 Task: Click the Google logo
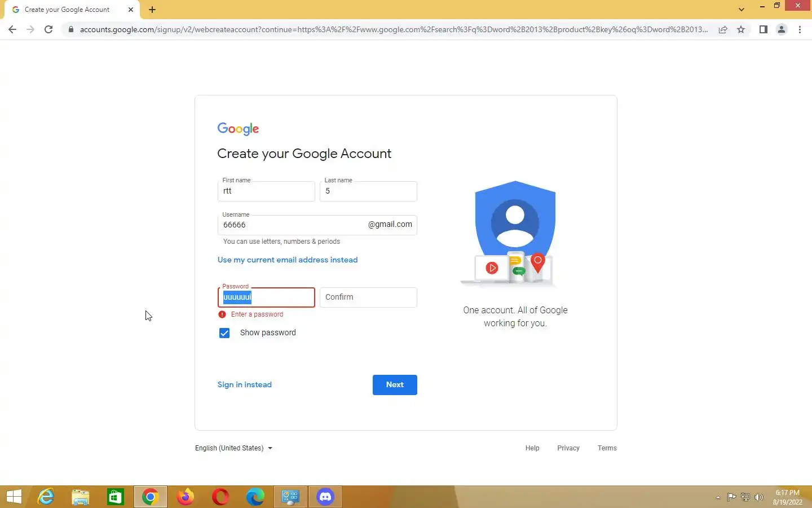point(238,129)
